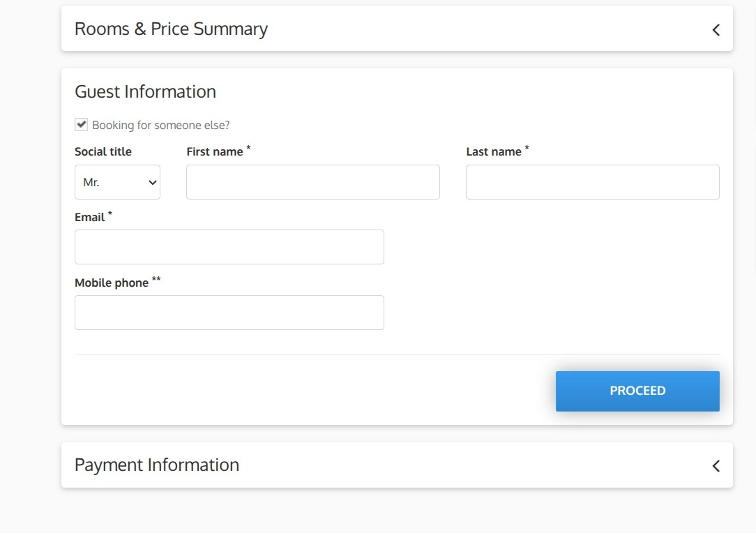
Task: Click the Last name label text
Action: point(494,151)
